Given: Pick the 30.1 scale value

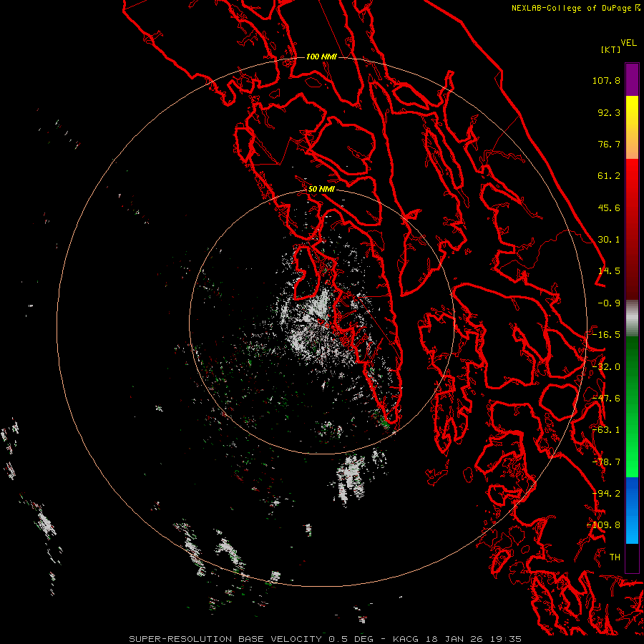Looking at the screenshot, I should pos(609,240).
